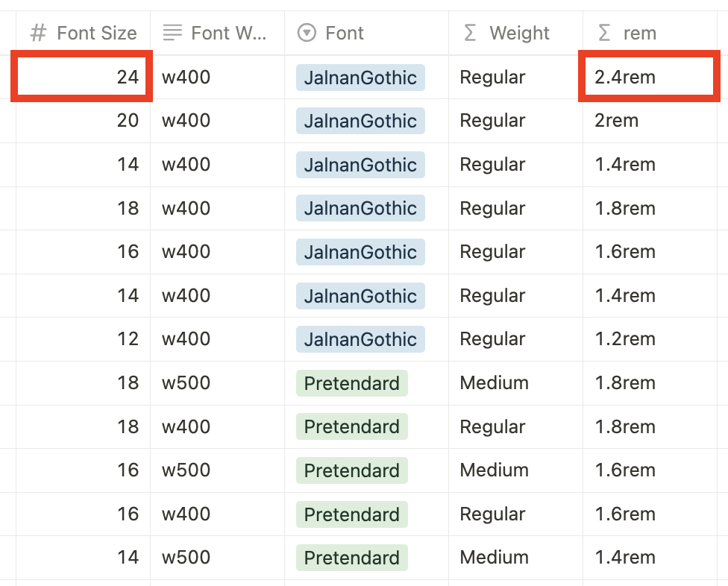Click Medium weight cell in the 1.6rem row

516,470
